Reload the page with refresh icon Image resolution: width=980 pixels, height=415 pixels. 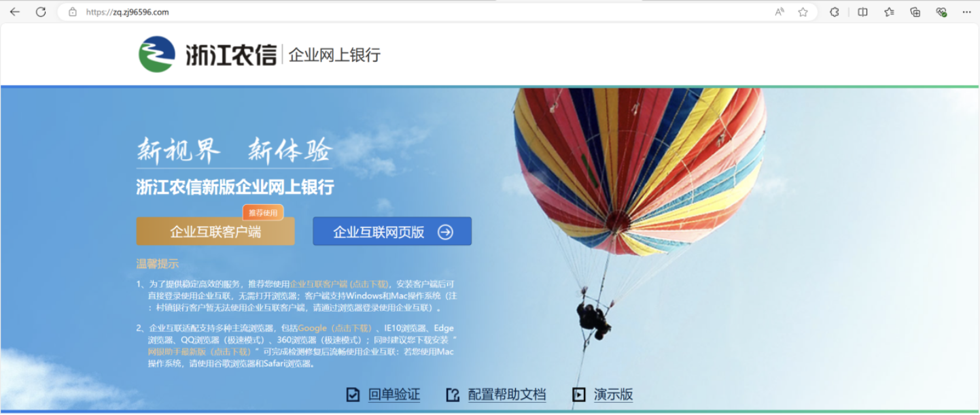click(x=40, y=12)
